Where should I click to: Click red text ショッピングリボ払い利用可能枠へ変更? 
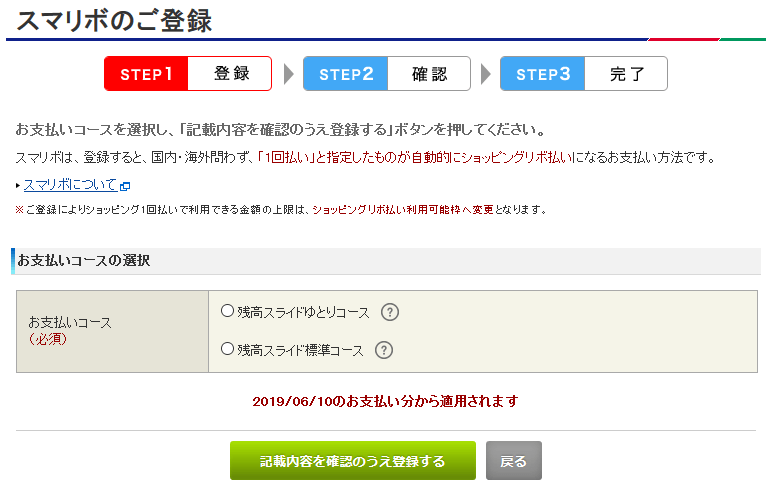[403, 210]
